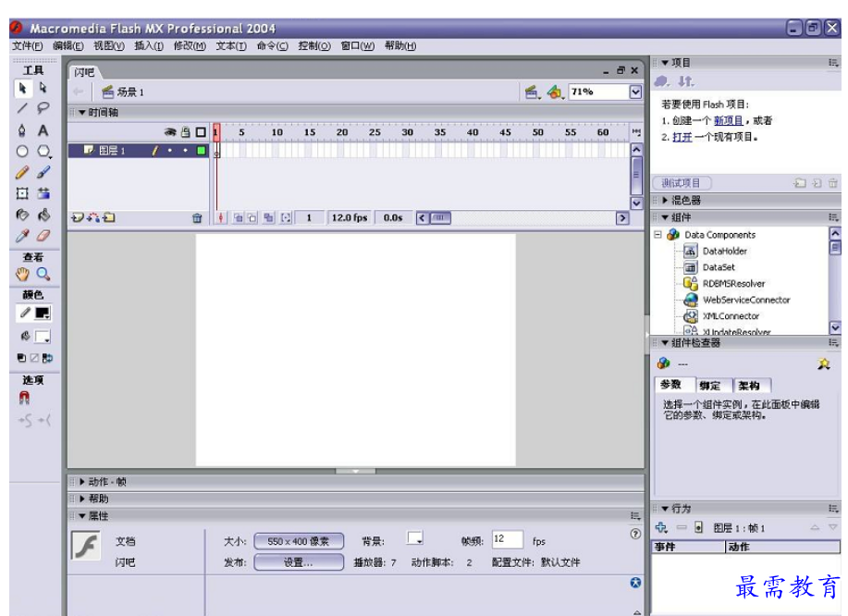This screenshot has height=616, width=848.
Task: Click the Edit Scene icon
Action: pos(532,92)
